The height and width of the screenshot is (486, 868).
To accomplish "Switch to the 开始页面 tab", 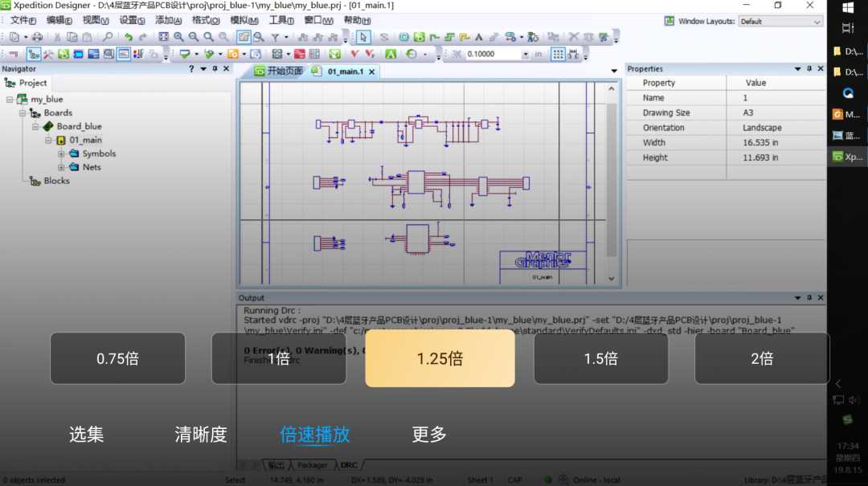I will point(279,71).
